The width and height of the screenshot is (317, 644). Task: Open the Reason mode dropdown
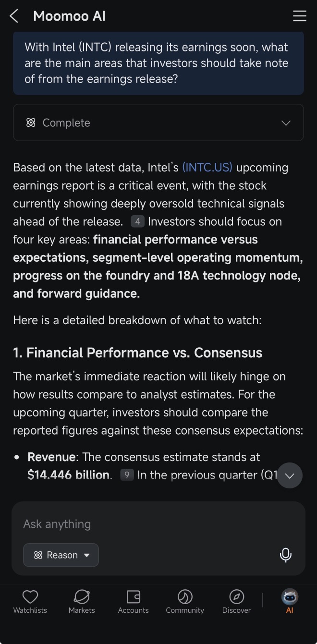[61, 555]
